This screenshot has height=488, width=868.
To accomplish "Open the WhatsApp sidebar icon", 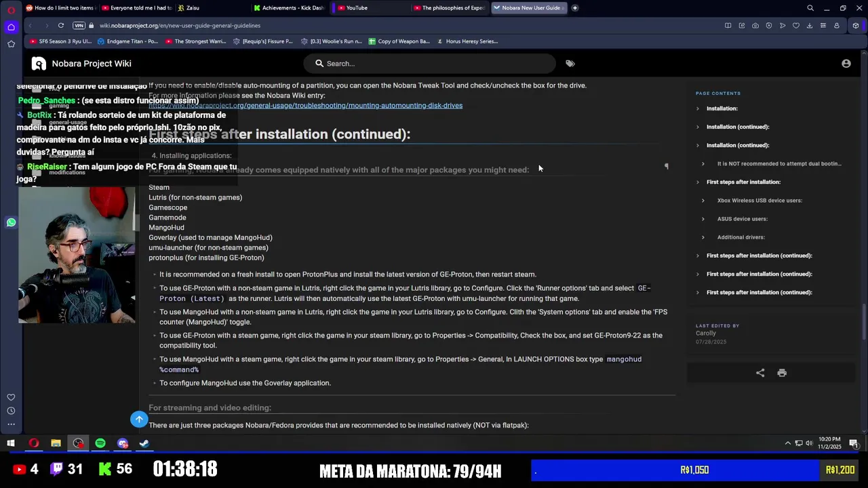I will pos(11,222).
